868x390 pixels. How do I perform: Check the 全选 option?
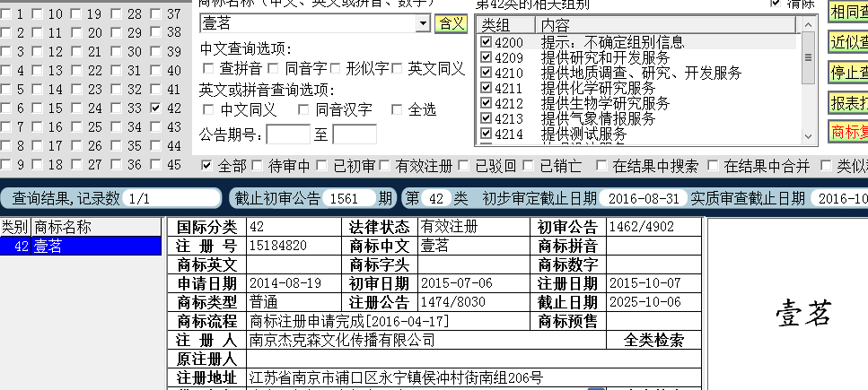click(397, 110)
